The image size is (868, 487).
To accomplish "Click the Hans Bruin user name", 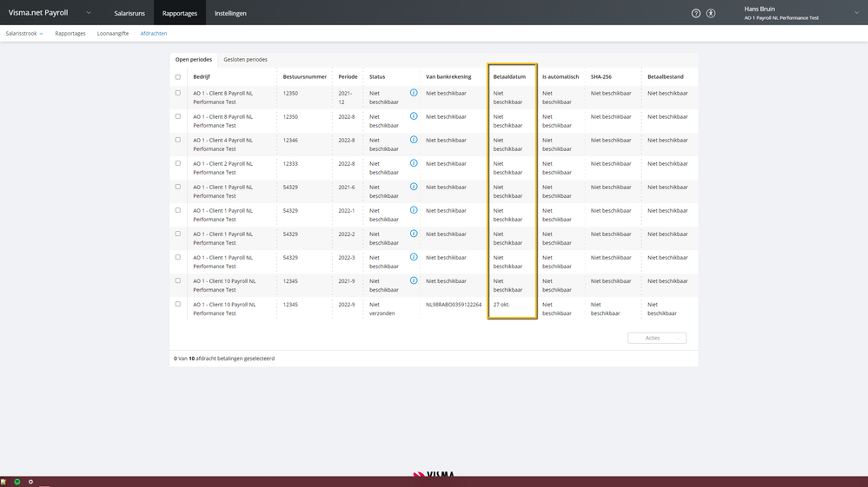I will tap(759, 9).
